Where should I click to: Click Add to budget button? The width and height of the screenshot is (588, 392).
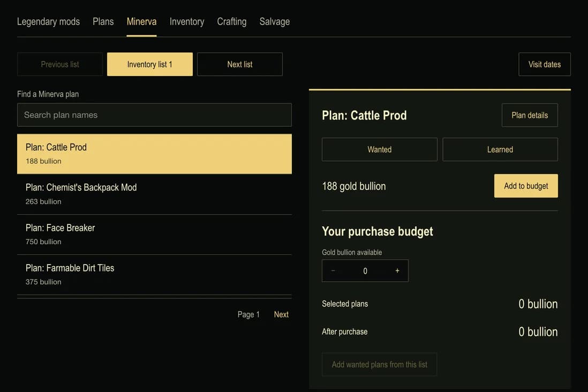pyautogui.click(x=526, y=186)
